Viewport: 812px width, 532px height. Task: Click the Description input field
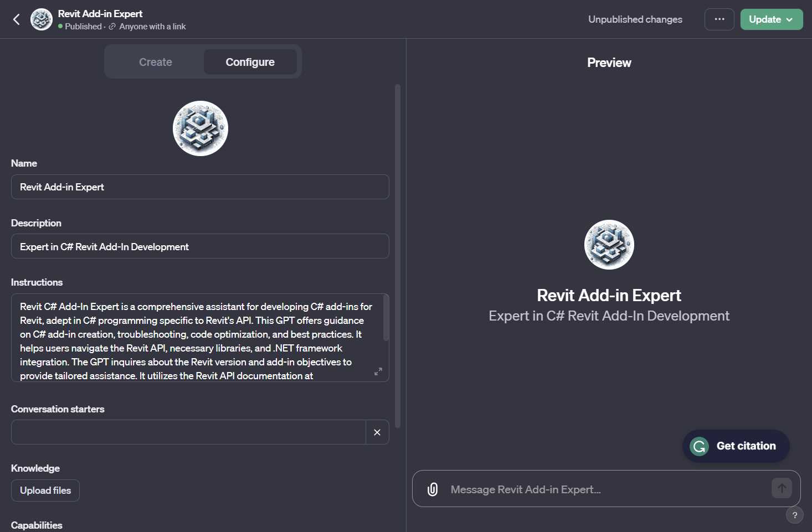coord(200,246)
